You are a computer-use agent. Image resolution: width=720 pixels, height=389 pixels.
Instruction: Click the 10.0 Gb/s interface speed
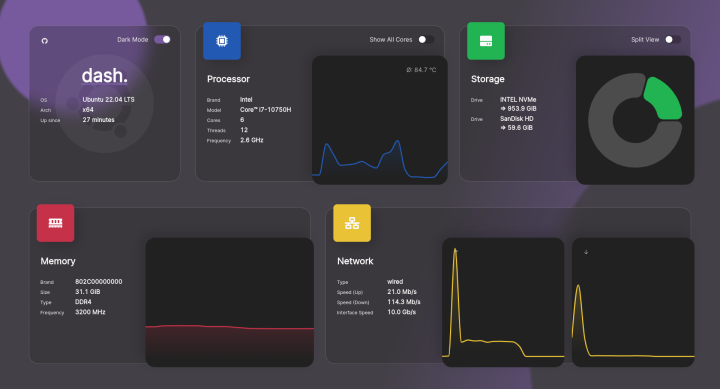(401, 312)
